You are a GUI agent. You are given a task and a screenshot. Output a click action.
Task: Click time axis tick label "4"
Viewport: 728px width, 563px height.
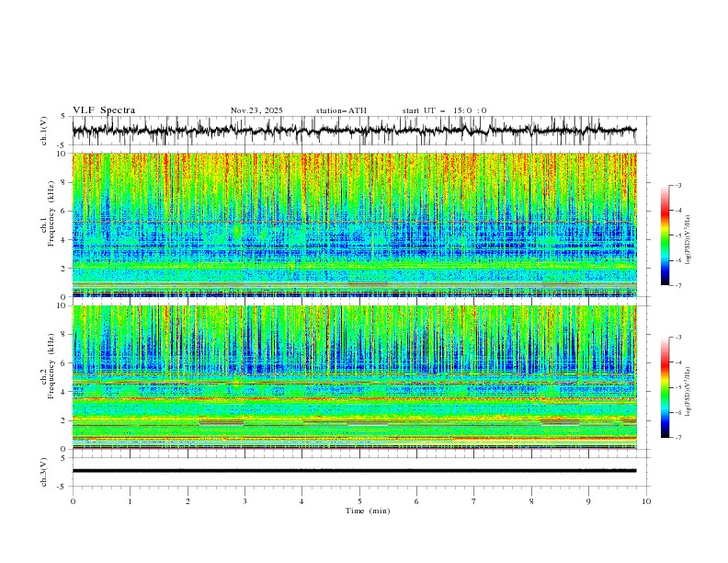301,501
